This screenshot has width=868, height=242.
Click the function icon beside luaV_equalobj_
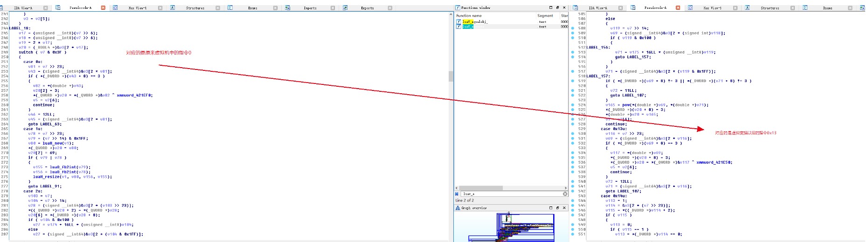tap(458, 21)
